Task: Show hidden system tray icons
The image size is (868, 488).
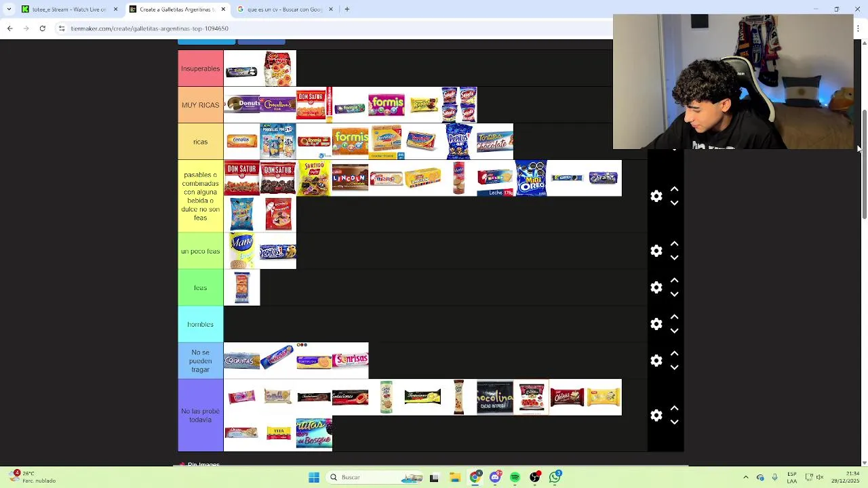Action: coord(746,477)
